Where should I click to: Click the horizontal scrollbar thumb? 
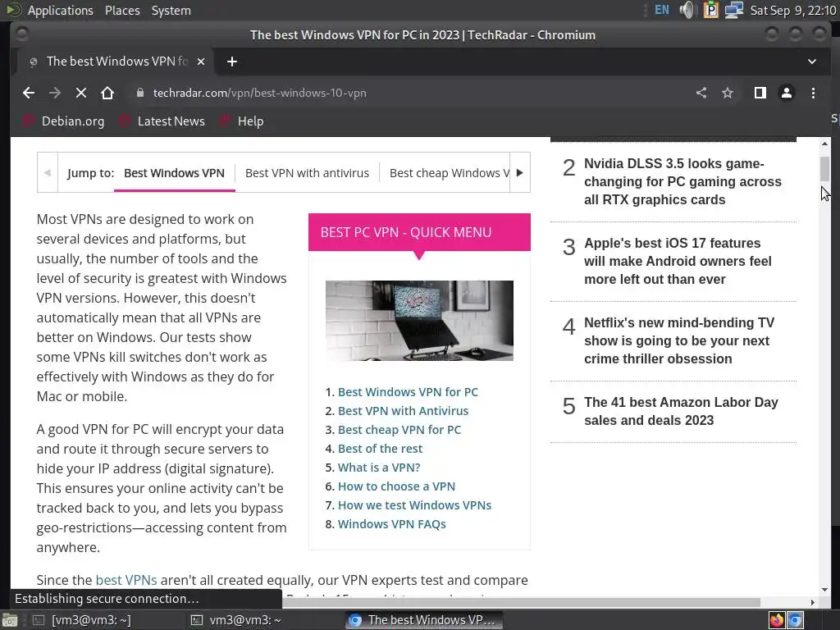coord(521,602)
